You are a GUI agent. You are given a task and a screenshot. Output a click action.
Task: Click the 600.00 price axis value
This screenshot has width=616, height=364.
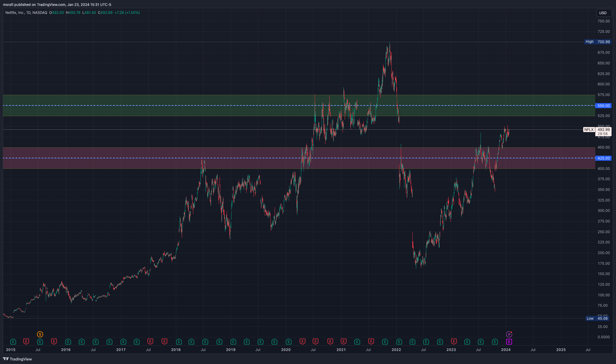(604, 84)
